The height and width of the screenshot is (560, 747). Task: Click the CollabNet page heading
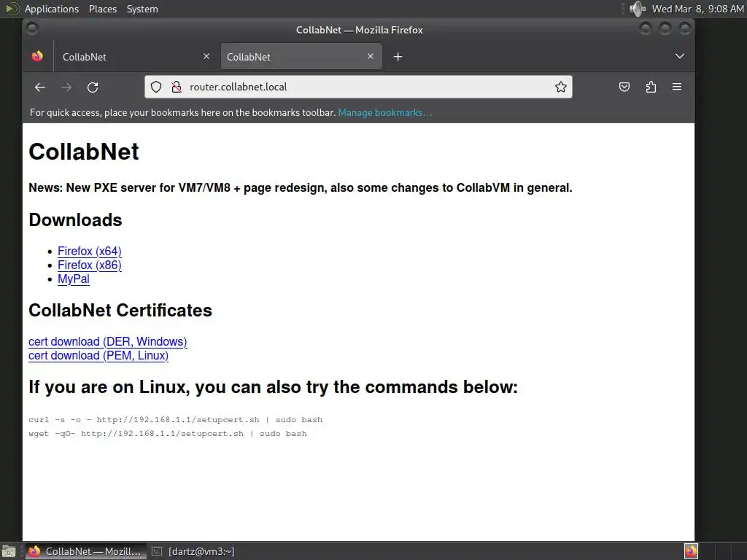point(84,152)
